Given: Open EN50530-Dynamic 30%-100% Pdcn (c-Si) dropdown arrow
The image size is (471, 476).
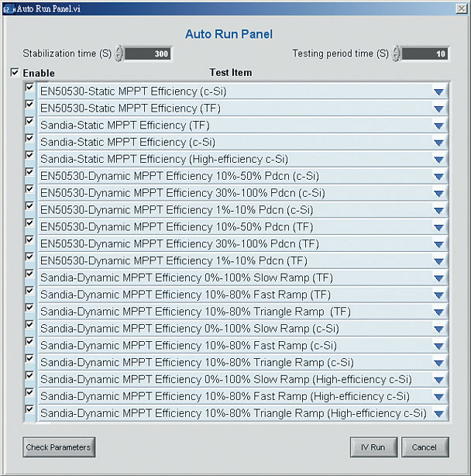Looking at the screenshot, I should (439, 194).
